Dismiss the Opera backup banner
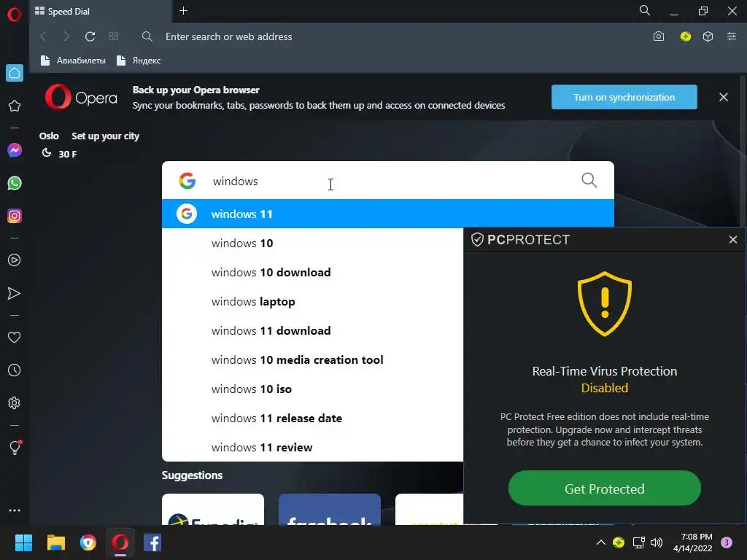Image resolution: width=747 pixels, height=560 pixels. click(723, 97)
